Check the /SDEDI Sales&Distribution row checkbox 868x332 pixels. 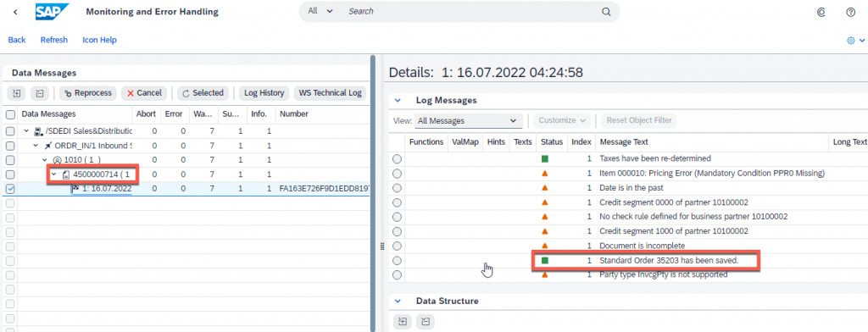[x=10, y=131]
